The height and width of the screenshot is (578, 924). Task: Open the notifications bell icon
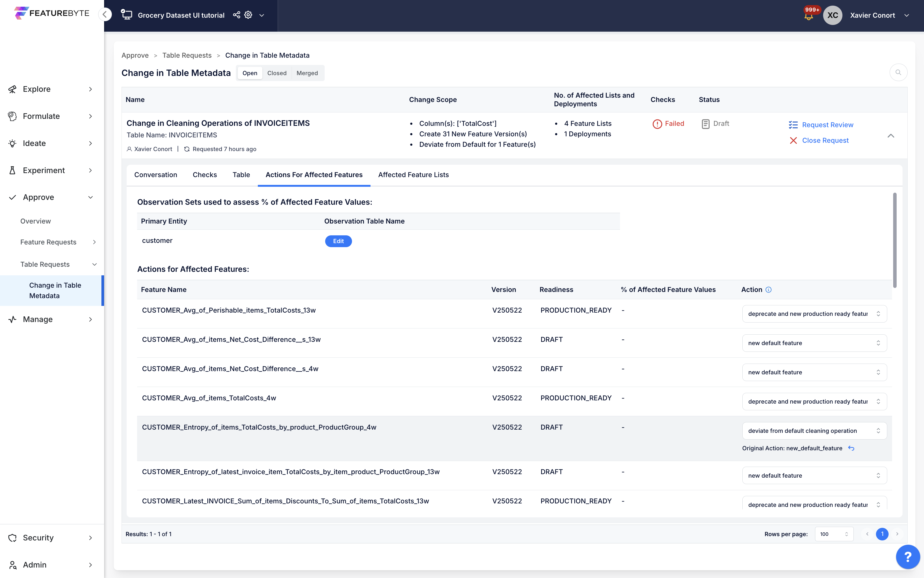point(808,16)
